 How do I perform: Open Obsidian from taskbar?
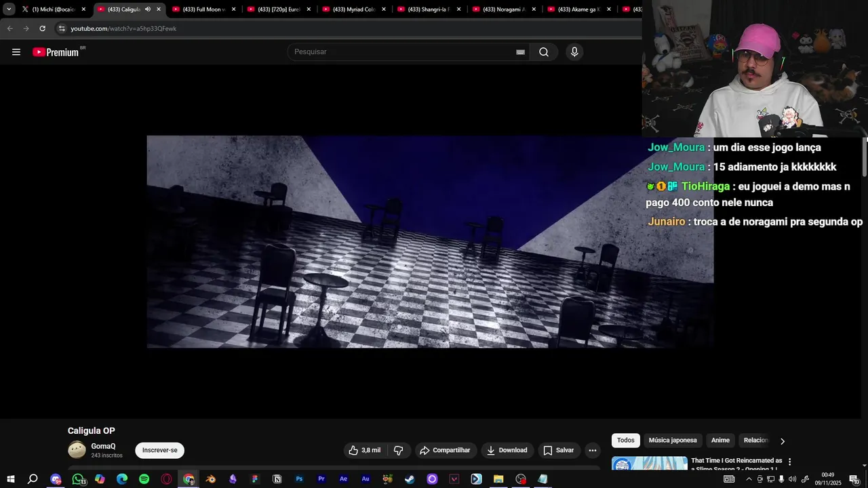coord(233,479)
